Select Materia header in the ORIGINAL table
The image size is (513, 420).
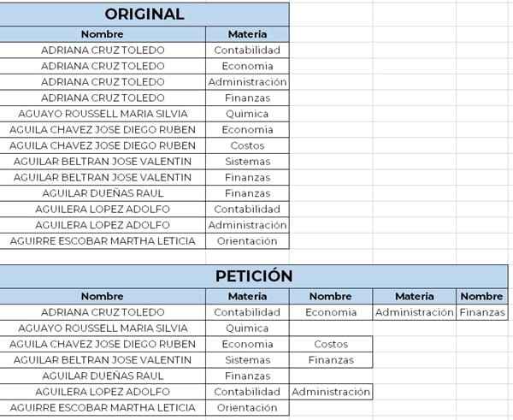[247, 34]
